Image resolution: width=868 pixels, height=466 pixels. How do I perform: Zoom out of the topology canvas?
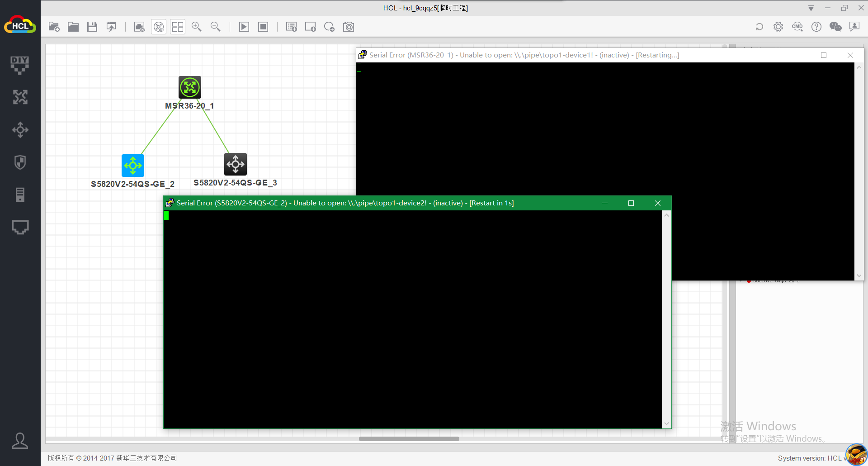(216, 27)
